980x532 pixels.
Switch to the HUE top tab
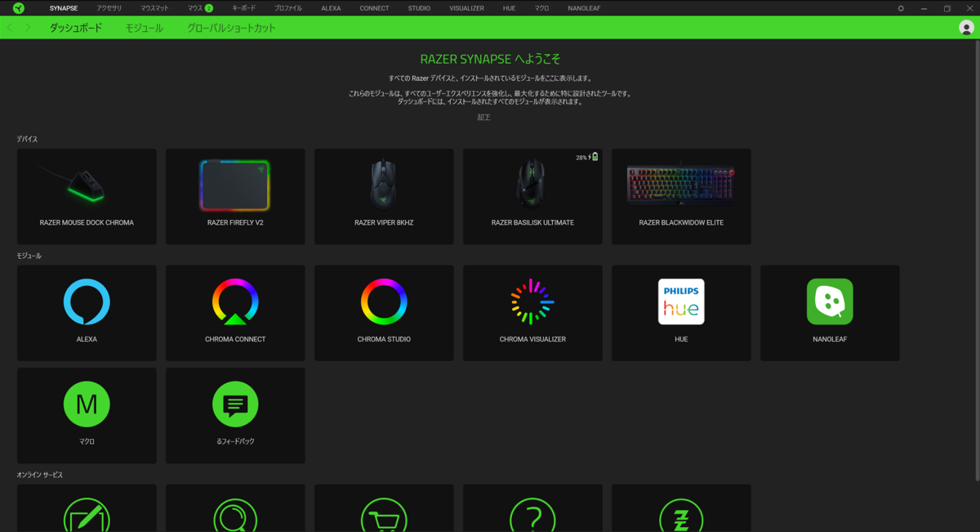click(x=509, y=8)
